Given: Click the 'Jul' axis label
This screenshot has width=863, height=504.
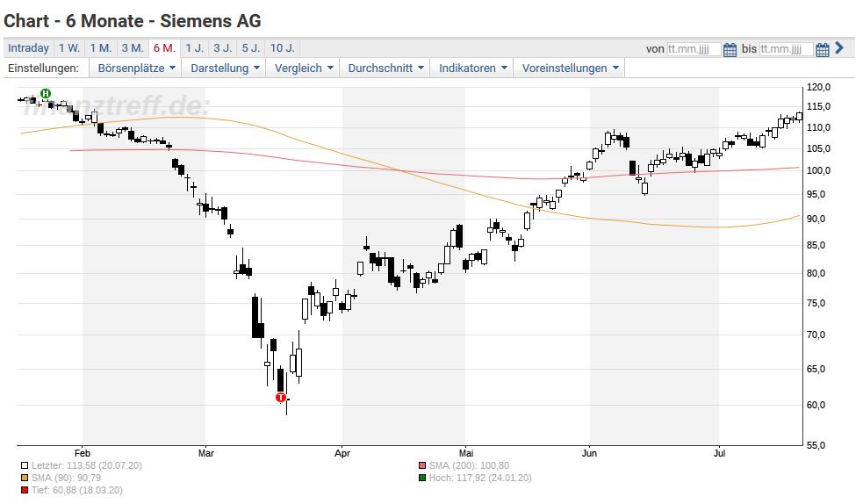Looking at the screenshot, I should 719,453.
